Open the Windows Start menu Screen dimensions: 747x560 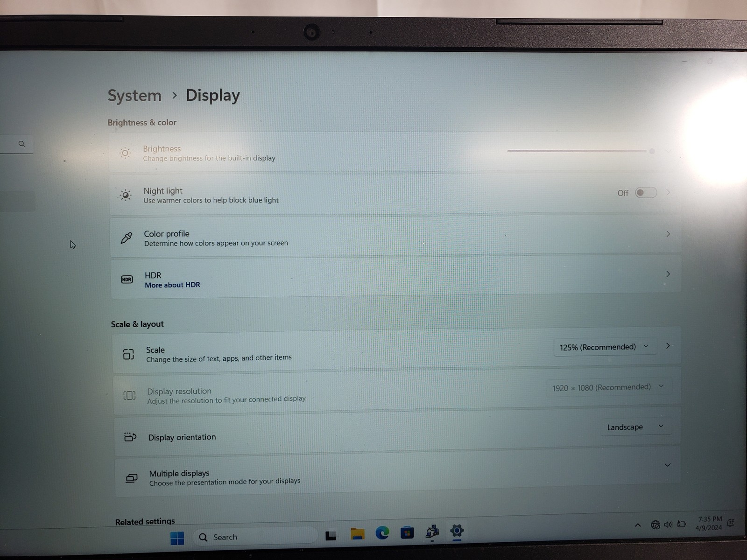coord(177,538)
